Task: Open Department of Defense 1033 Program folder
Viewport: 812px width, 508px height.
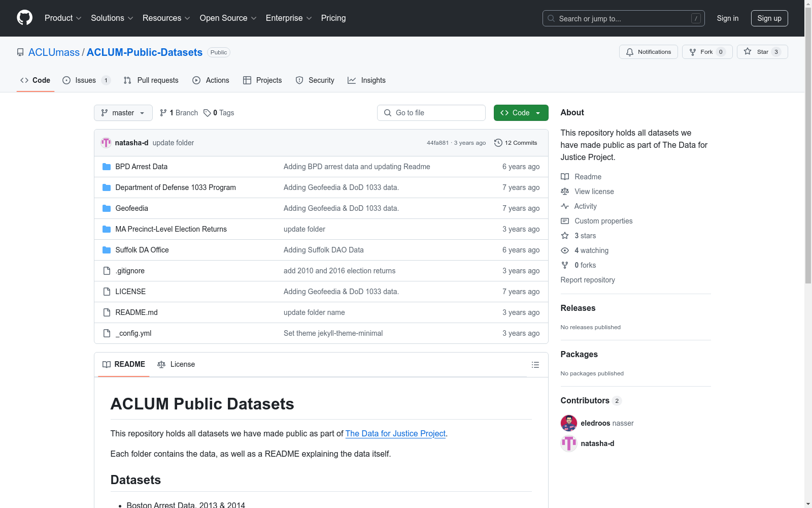Action: [176, 187]
